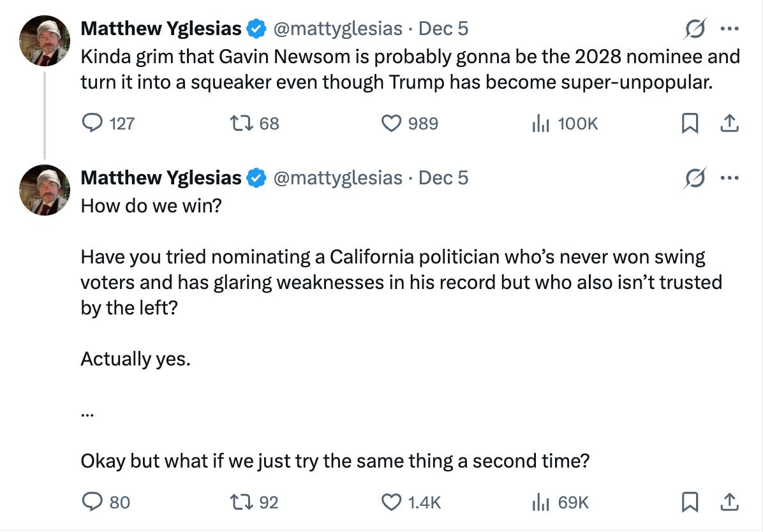Bookmark the second tweet

(689, 502)
